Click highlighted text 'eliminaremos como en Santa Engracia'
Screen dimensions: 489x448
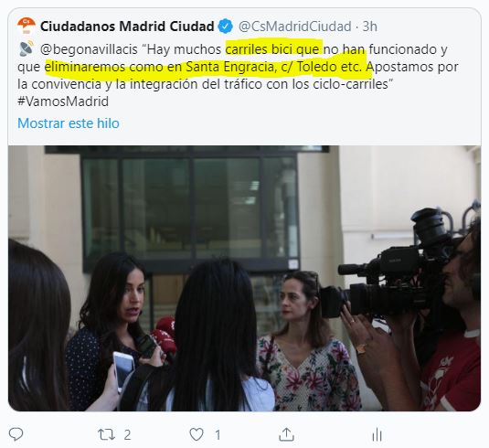click(x=161, y=67)
